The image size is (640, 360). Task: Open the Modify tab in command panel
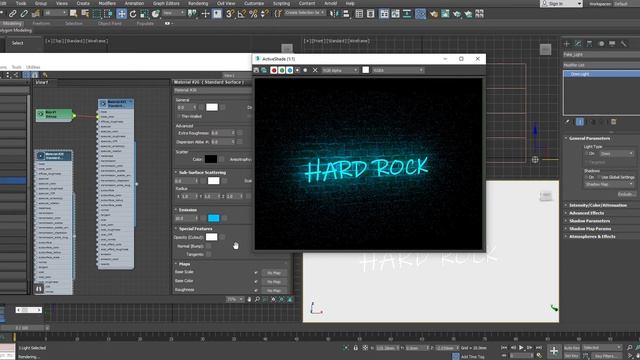point(578,44)
